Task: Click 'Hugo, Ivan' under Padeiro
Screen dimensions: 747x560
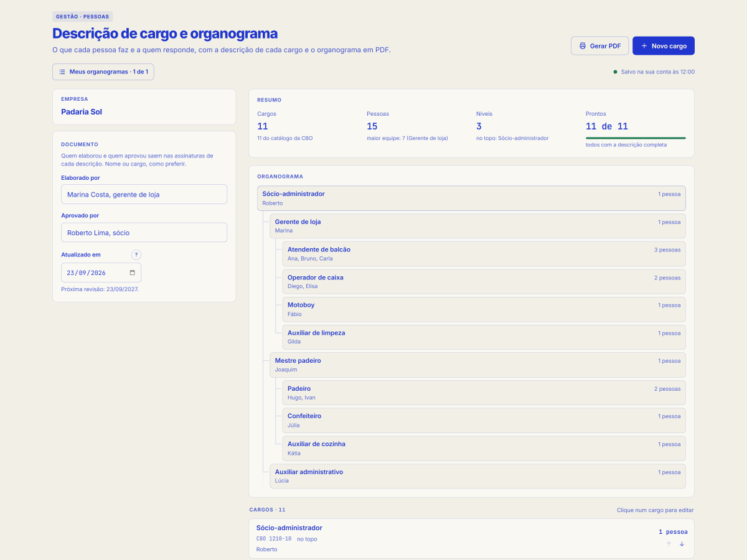Action: (301, 398)
